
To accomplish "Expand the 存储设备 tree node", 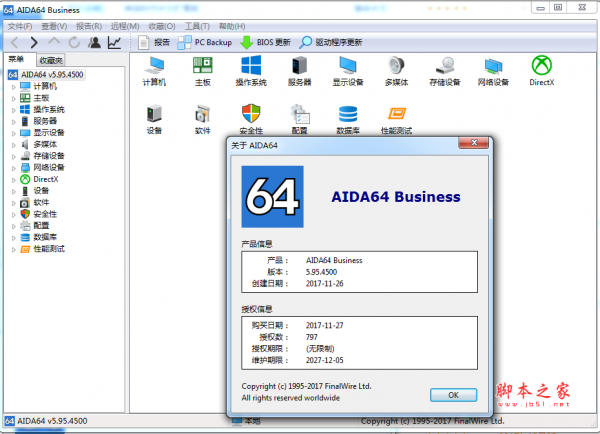I will (13, 157).
